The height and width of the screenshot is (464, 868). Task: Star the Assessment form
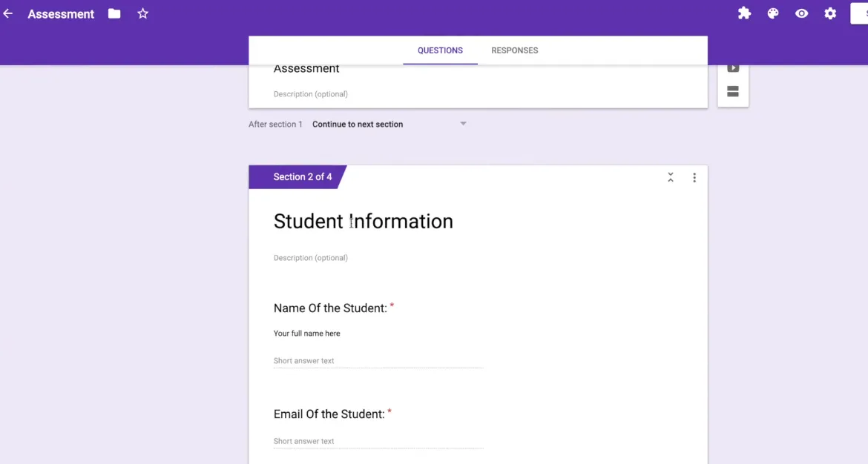143,13
